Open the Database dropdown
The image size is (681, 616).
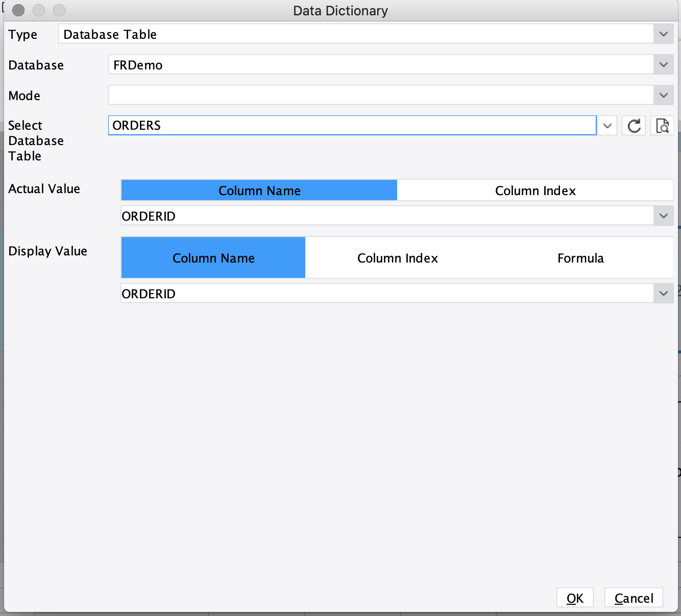pos(663,64)
